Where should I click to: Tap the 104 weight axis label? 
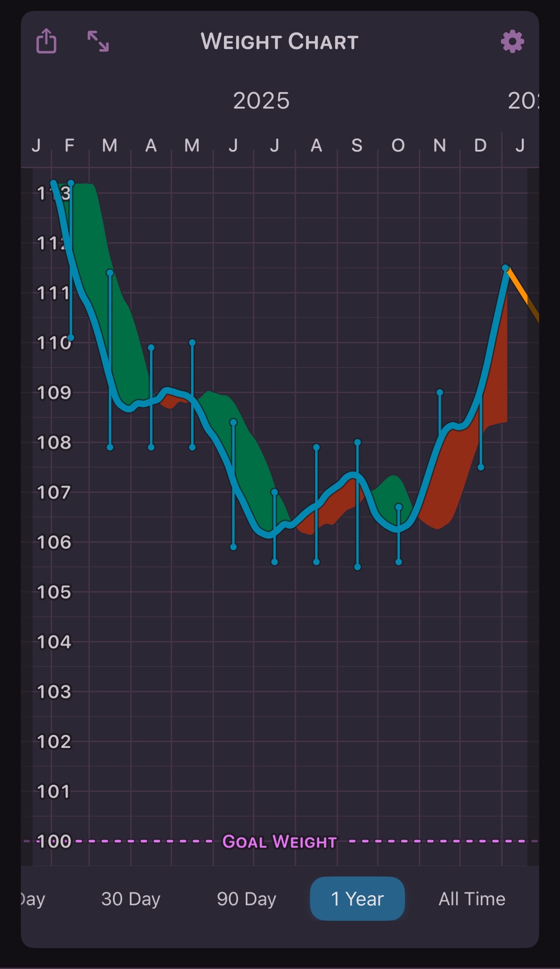[54, 642]
